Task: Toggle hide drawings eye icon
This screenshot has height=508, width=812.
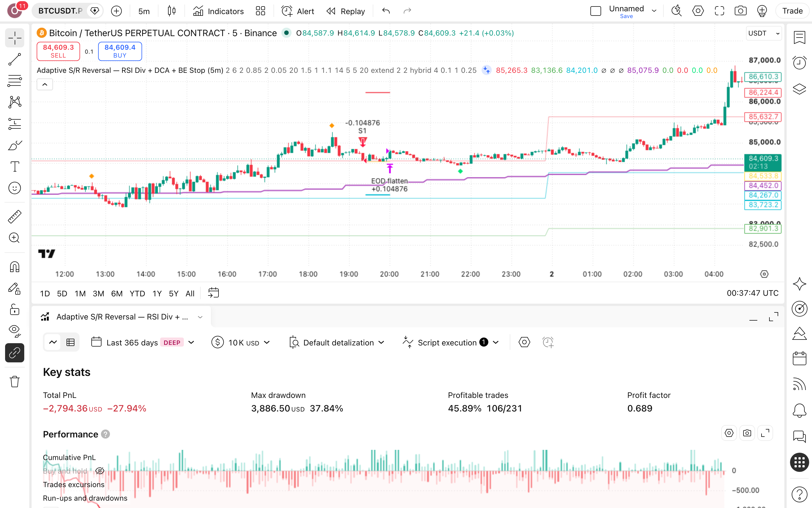Action: 14,331
